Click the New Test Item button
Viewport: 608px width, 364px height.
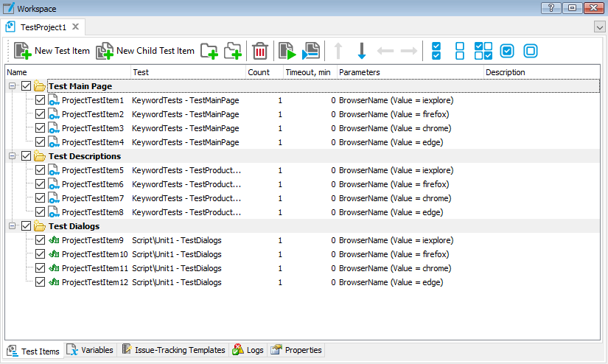point(52,51)
